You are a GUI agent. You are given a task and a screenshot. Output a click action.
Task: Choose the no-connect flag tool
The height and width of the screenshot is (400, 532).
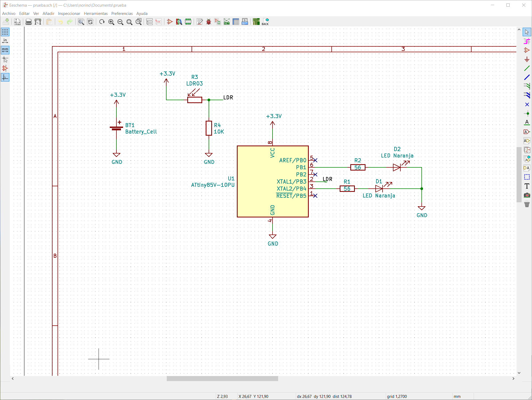click(527, 104)
